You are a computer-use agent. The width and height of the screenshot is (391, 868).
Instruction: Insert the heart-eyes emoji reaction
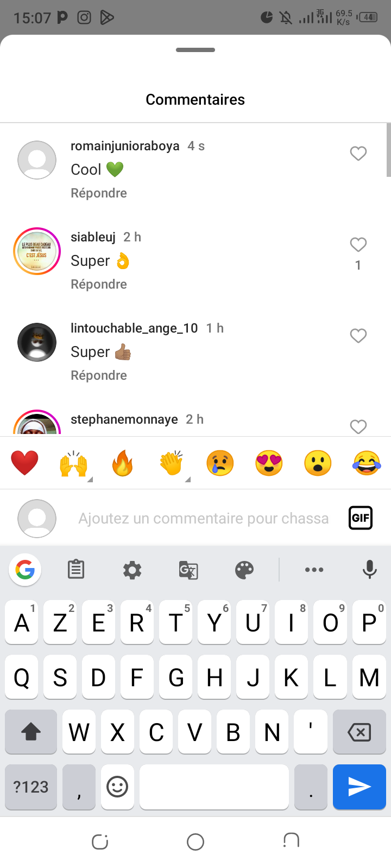tap(269, 464)
